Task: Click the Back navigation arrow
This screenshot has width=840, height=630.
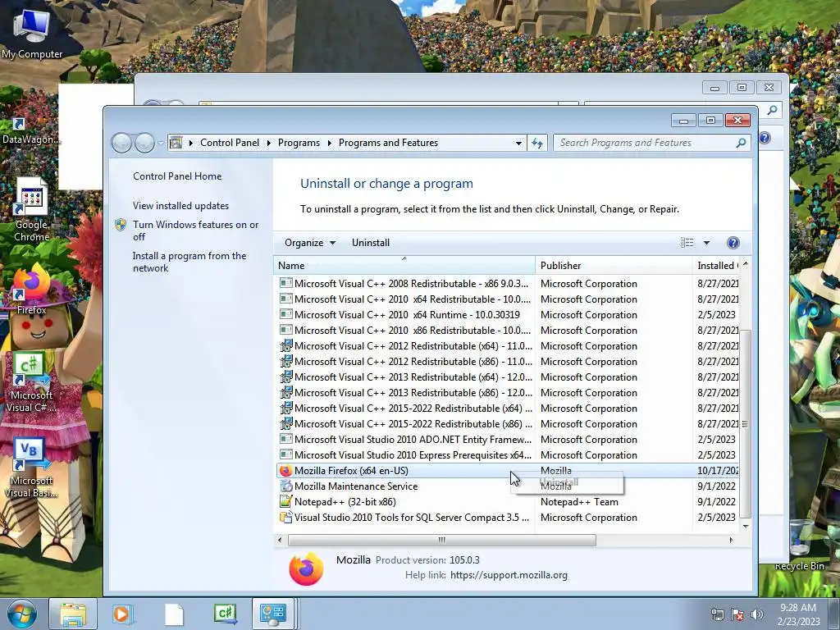Action: (122, 143)
